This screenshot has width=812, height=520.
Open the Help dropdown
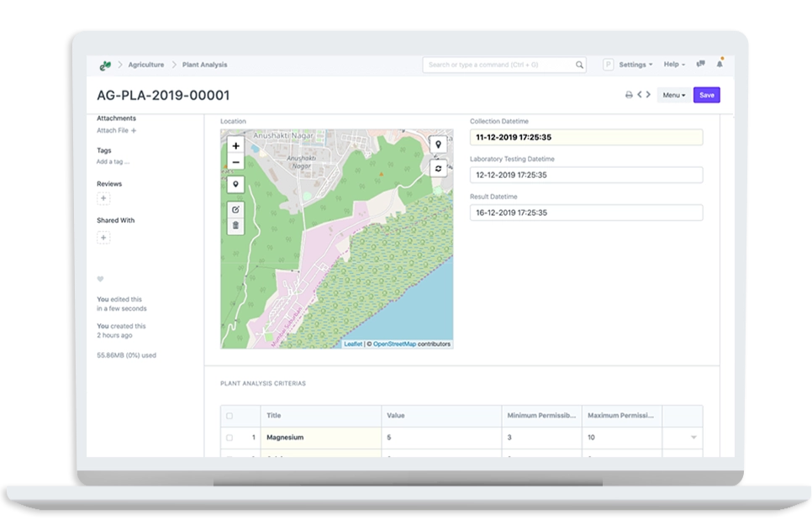(x=674, y=64)
